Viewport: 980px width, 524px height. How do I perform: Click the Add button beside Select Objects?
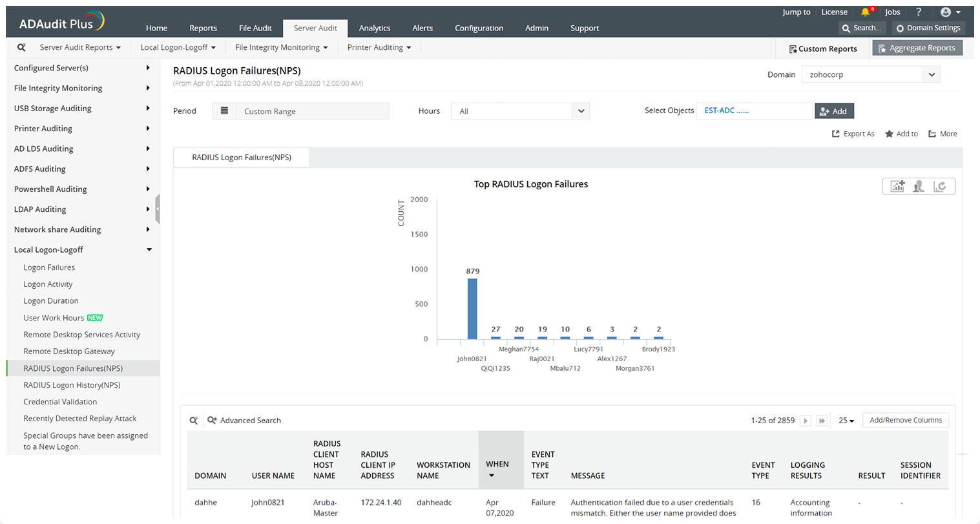click(834, 110)
